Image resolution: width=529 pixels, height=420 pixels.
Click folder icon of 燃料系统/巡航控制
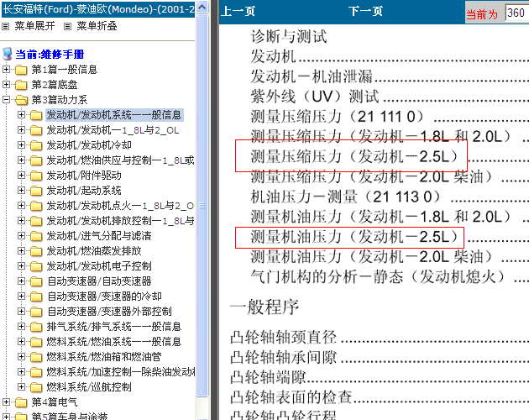pos(36,387)
